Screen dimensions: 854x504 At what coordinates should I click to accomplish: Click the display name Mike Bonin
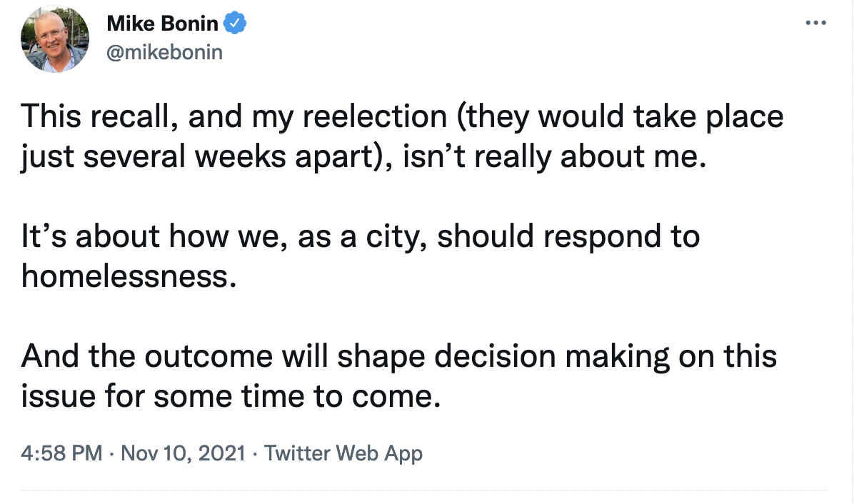coord(162,24)
